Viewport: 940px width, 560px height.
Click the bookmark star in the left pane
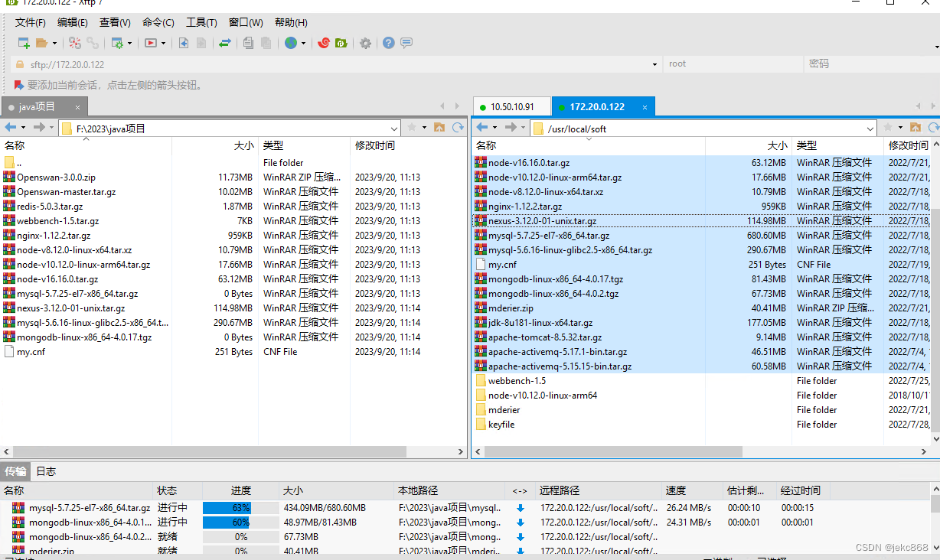tap(412, 128)
